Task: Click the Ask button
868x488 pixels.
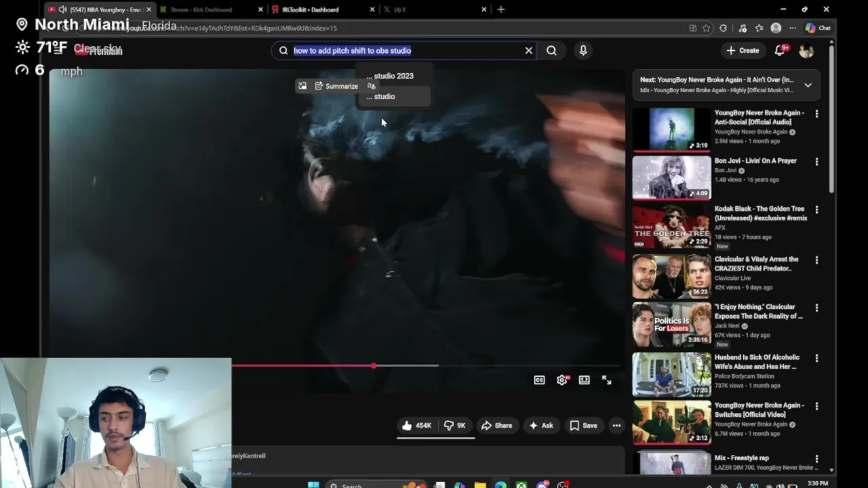Action: pos(540,426)
